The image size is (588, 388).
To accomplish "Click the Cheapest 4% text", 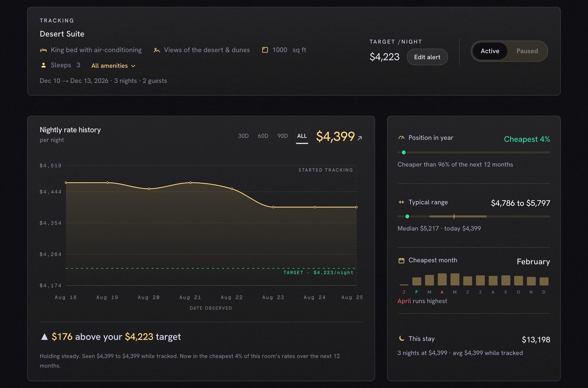I will (x=527, y=139).
